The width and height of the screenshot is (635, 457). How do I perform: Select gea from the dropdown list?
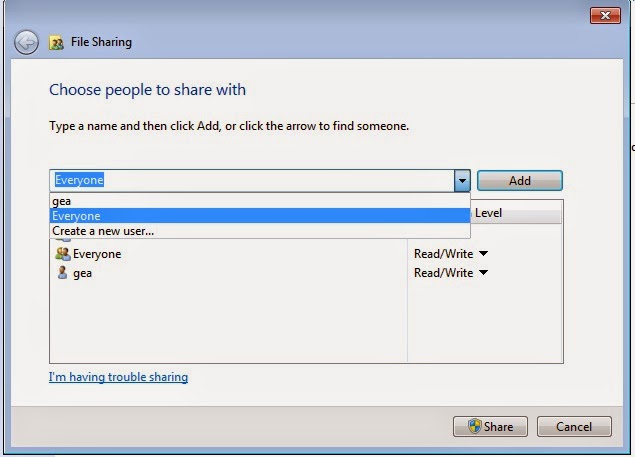pos(62,201)
